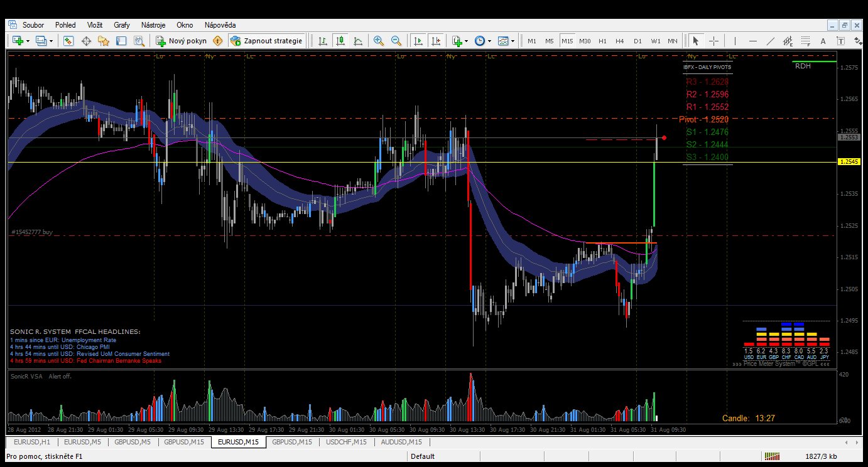Click the Zapnout strategie button
This screenshot has width=868, height=467.
click(x=267, y=41)
